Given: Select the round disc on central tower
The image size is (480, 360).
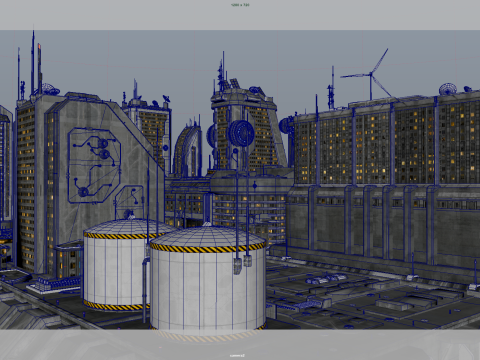Looking at the screenshot, I should pyautogui.click(x=240, y=133).
